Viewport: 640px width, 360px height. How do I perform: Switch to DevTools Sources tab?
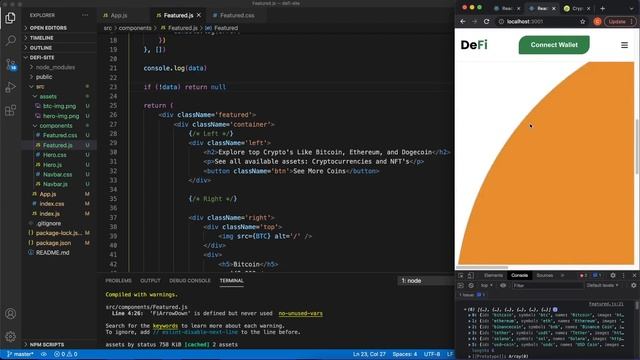[544, 276]
